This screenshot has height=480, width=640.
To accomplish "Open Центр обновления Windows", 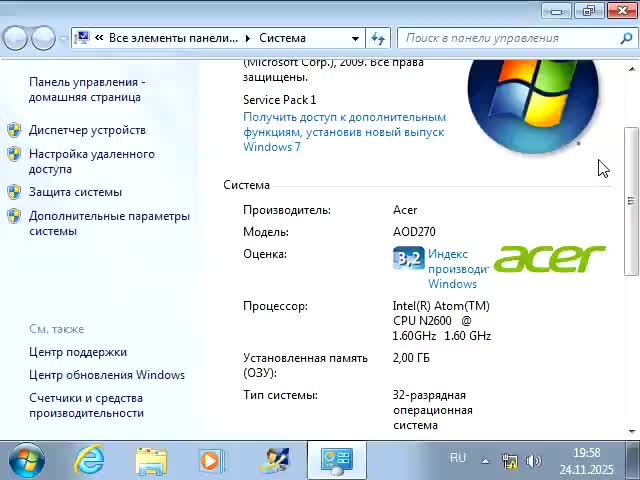I will click(x=107, y=375).
